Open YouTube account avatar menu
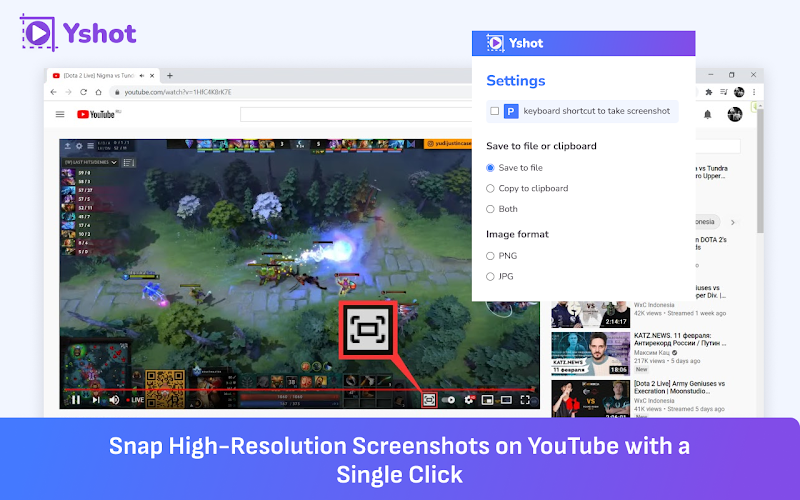The width and height of the screenshot is (800, 500). (x=735, y=114)
